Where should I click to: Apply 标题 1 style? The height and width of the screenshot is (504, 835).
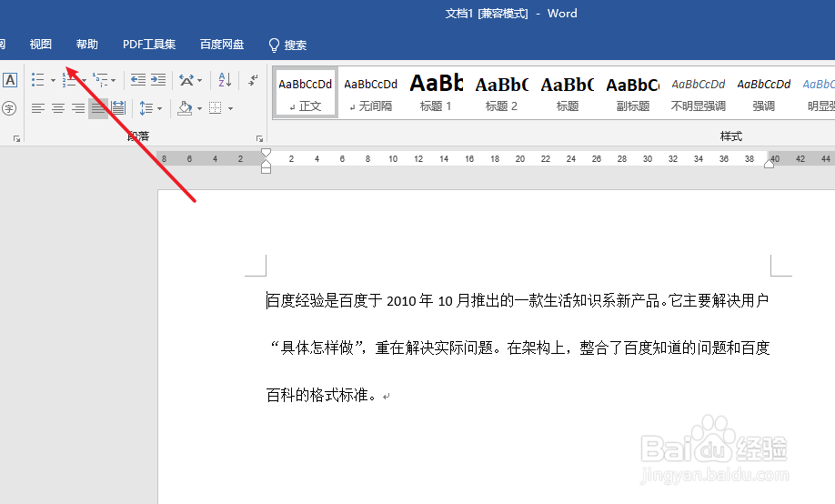coord(436,92)
